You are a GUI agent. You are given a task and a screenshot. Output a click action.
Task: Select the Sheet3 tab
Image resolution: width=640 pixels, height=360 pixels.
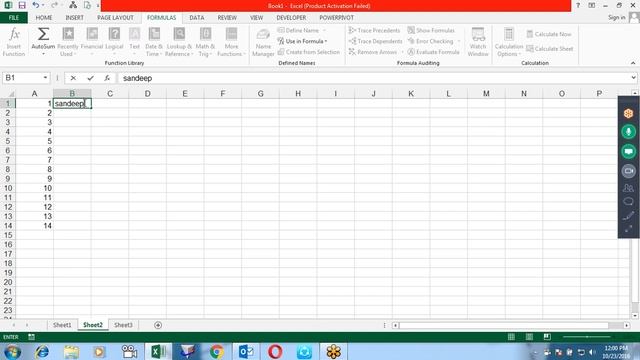[123, 325]
